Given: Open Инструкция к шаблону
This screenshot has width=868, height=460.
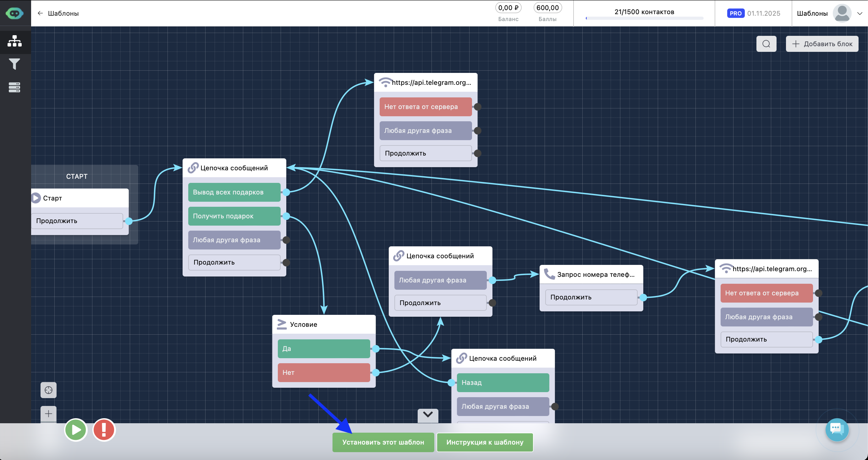Looking at the screenshot, I should pyautogui.click(x=485, y=442).
